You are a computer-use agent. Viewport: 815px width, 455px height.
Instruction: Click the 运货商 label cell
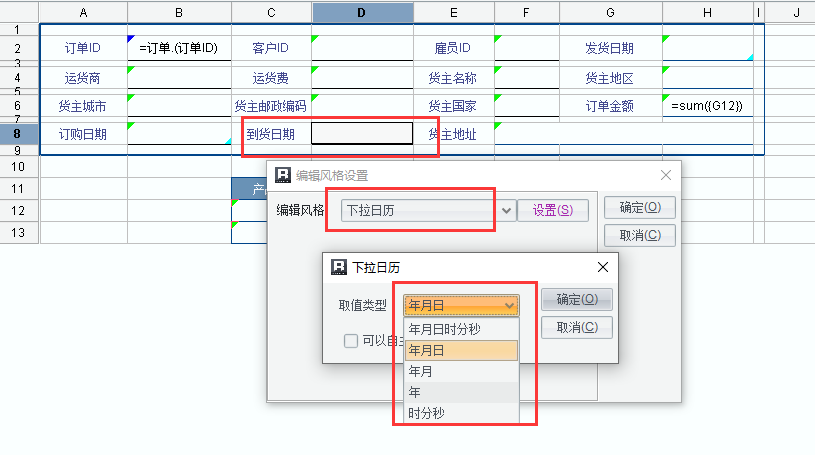pyautogui.click(x=83, y=78)
